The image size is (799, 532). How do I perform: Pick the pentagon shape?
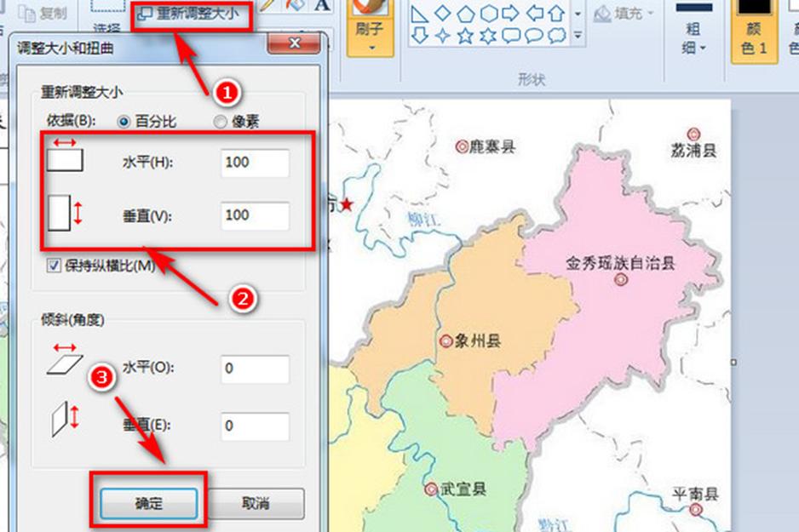(466, 12)
